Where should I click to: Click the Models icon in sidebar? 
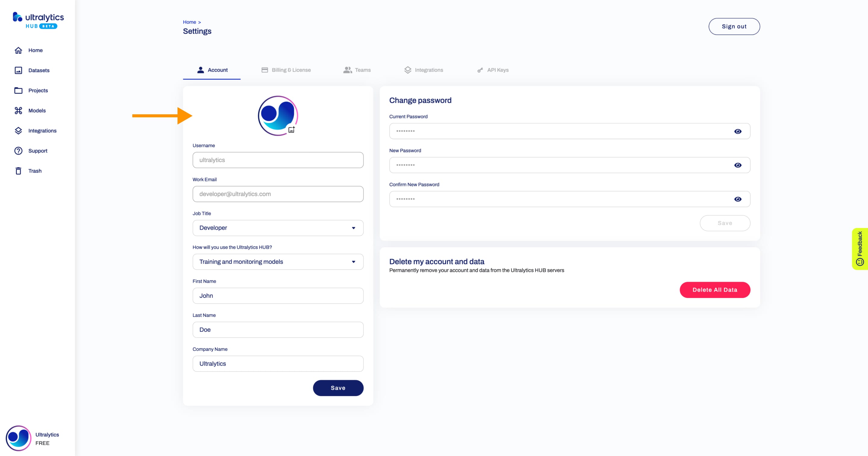[18, 110]
